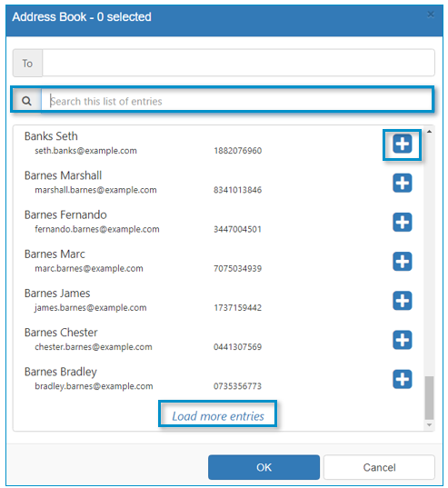Image resolution: width=448 pixels, height=488 pixels.
Task: Click the To label button
Action: [x=27, y=64]
